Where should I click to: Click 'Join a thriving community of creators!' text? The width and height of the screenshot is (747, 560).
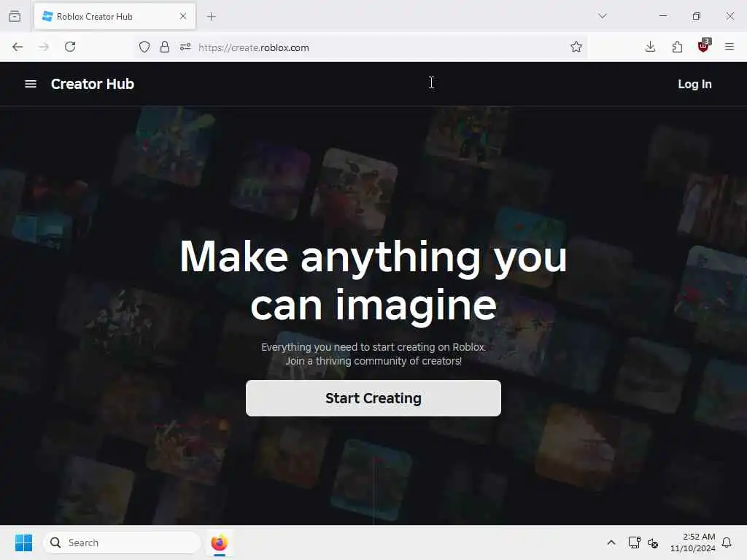373,362
